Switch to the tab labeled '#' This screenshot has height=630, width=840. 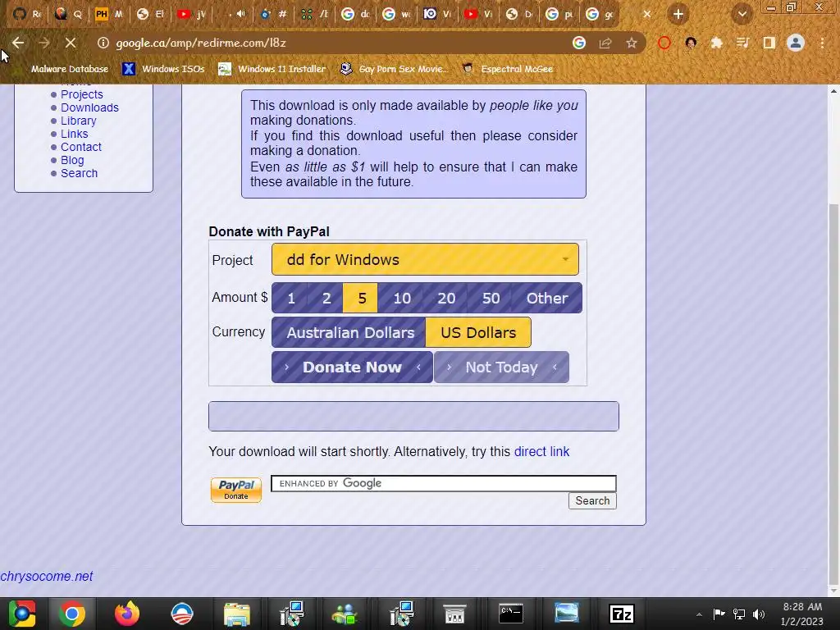tap(273, 14)
